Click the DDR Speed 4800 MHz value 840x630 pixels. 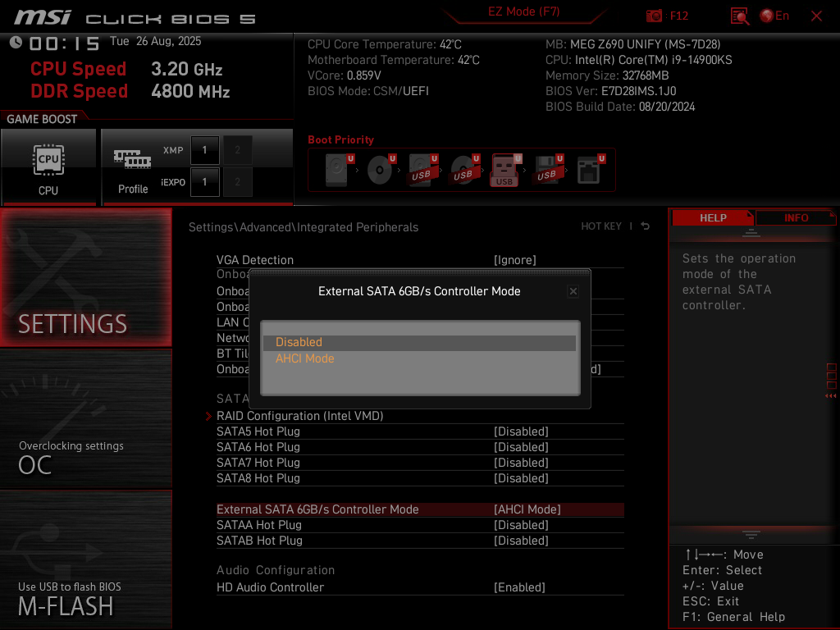(x=190, y=91)
